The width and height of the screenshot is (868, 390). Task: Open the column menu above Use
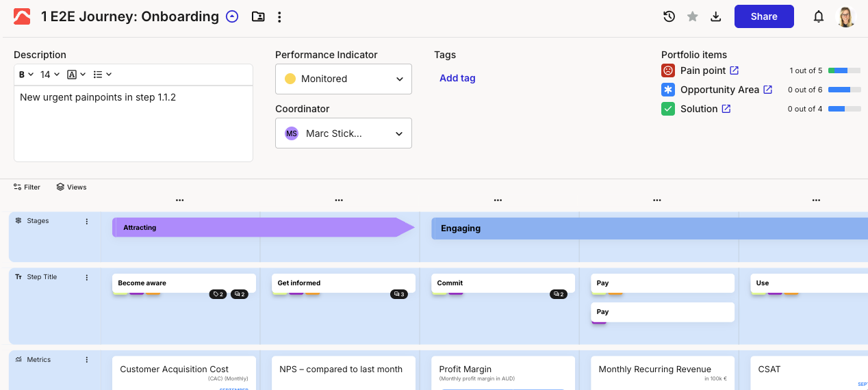coord(816,200)
